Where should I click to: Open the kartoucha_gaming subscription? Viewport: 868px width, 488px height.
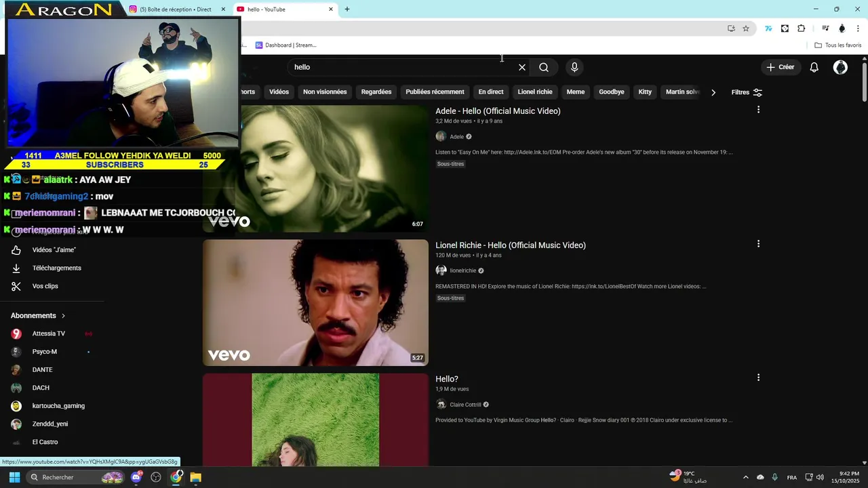click(x=58, y=406)
